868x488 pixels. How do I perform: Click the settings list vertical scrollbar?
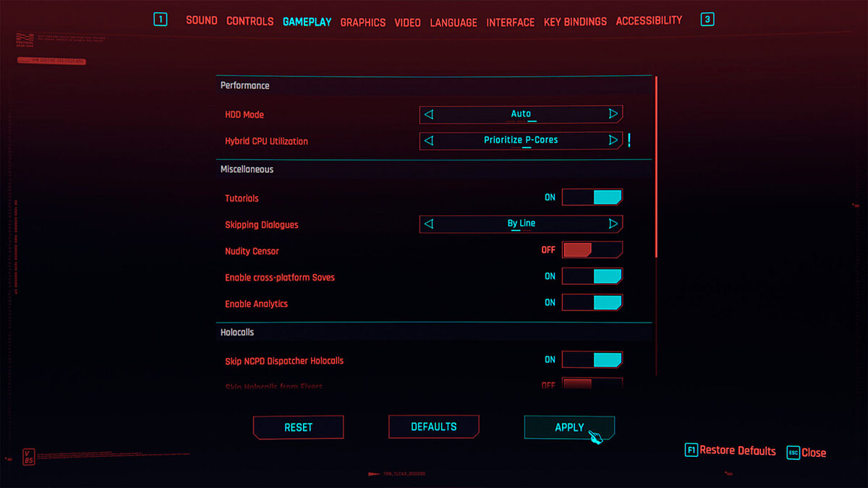click(x=656, y=166)
